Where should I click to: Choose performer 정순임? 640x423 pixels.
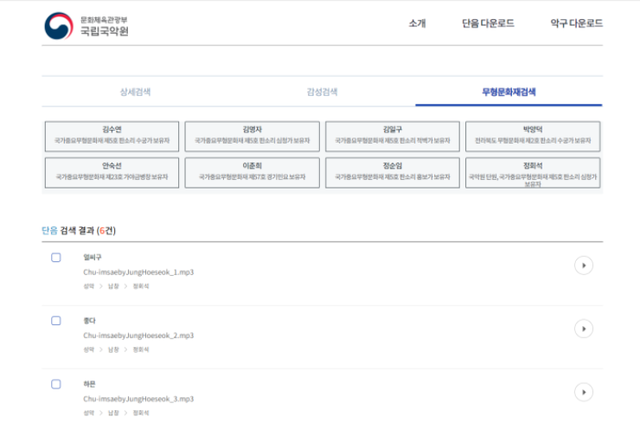392,173
